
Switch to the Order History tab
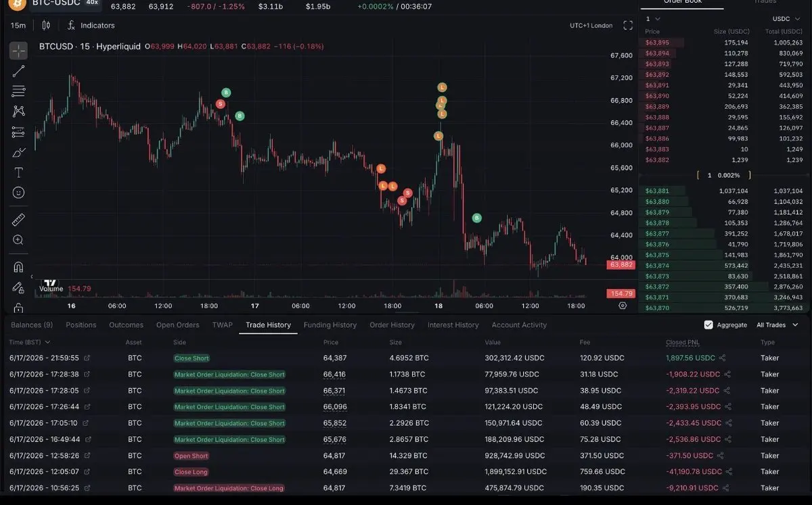tap(392, 325)
